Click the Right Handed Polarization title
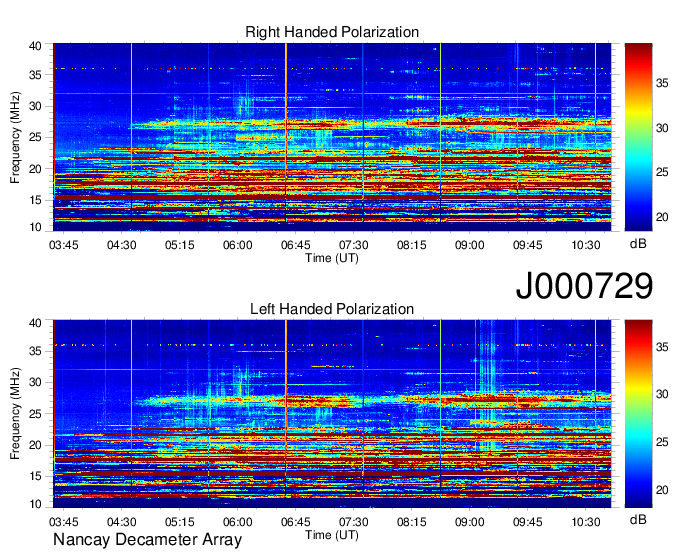Image resolution: width=680 pixels, height=552 pixels. (x=332, y=32)
